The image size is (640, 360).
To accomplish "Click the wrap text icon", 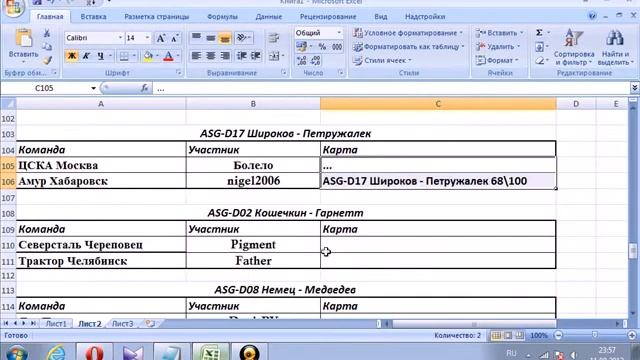I will point(273,38).
